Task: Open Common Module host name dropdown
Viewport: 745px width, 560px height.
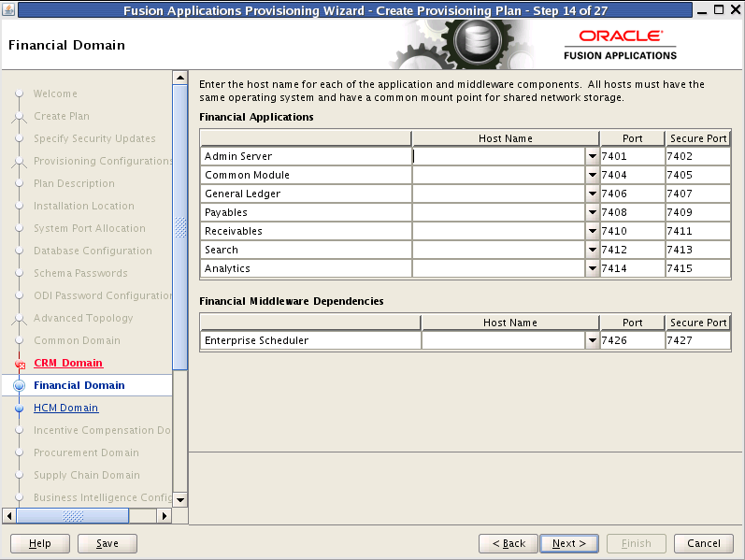Action: 592,175
